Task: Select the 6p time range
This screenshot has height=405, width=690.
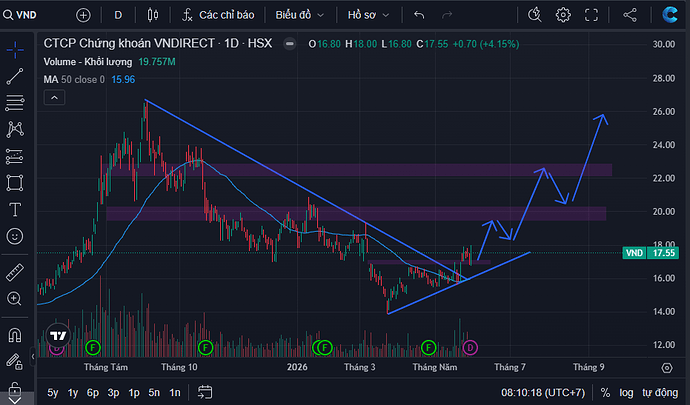Action: tap(92, 392)
